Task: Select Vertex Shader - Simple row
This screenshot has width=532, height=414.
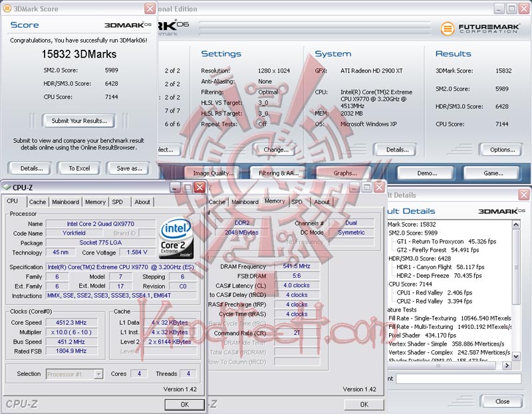Action: click(x=446, y=344)
